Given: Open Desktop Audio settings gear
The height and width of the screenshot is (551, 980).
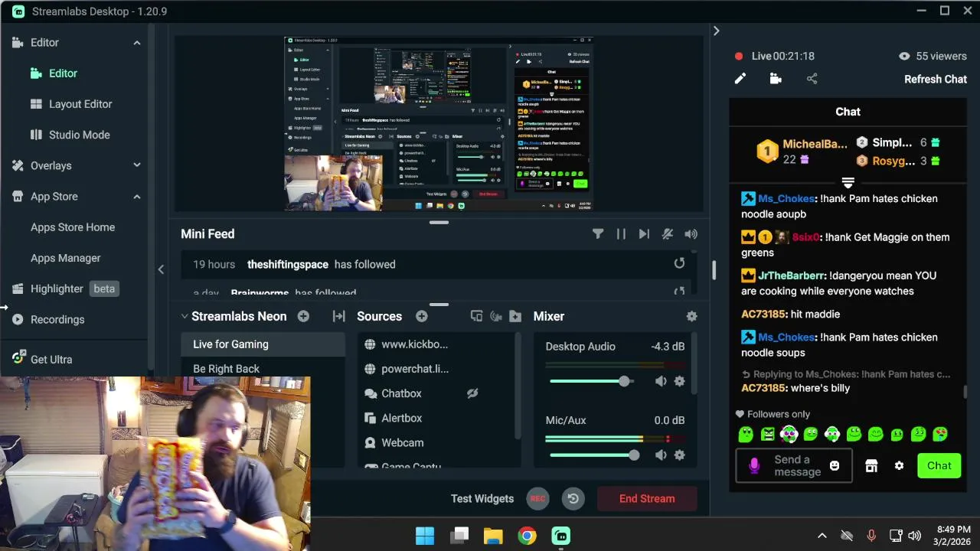Looking at the screenshot, I should [679, 381].
